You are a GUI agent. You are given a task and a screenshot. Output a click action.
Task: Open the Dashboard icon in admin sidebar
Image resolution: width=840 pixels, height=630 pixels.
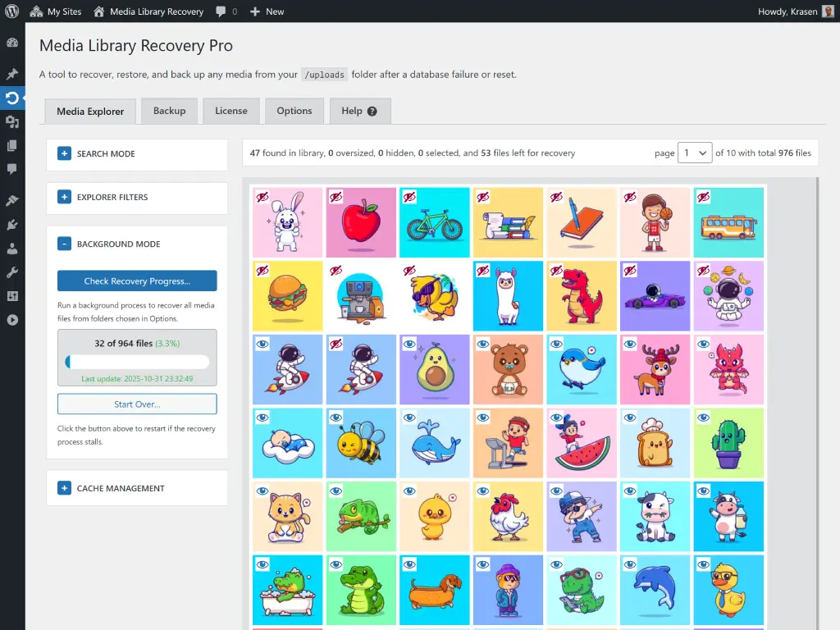coord(12,43)
